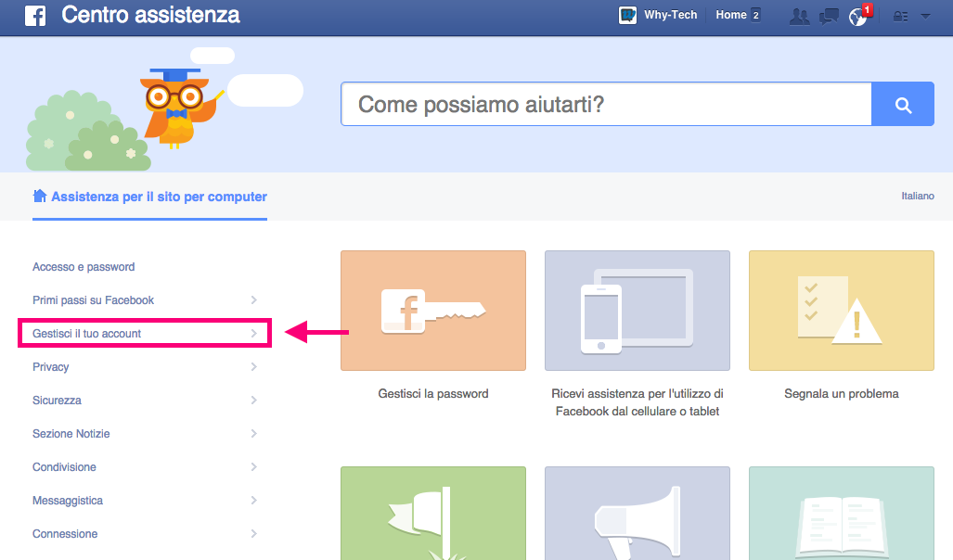Expand Primi passi su Facebook chevron
953x560 pixels.
click(x=254, y=300)
